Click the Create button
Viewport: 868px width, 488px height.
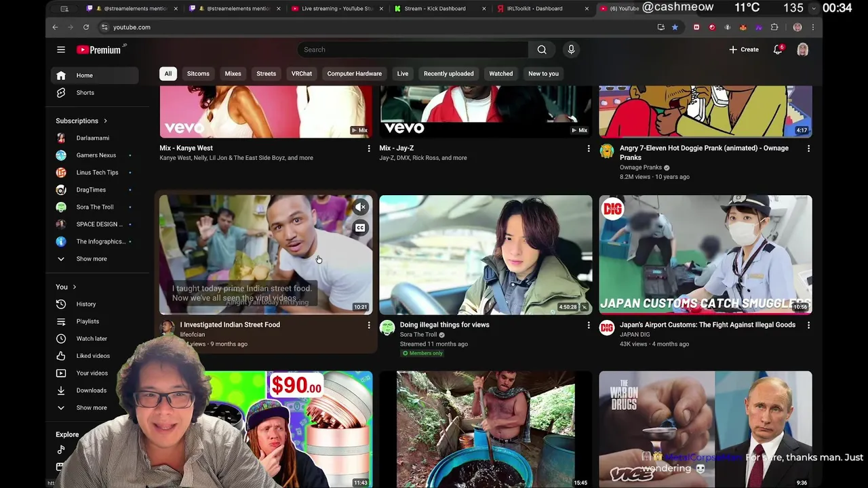click(744, 49)
